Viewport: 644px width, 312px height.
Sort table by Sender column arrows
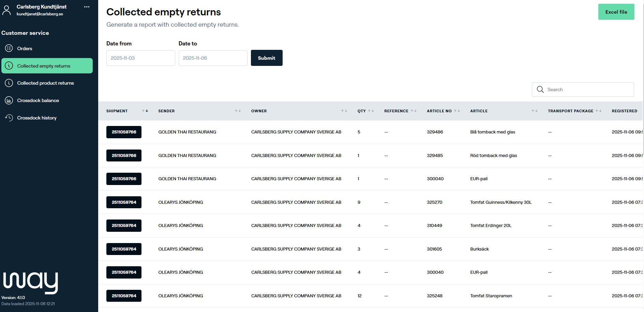238,111
